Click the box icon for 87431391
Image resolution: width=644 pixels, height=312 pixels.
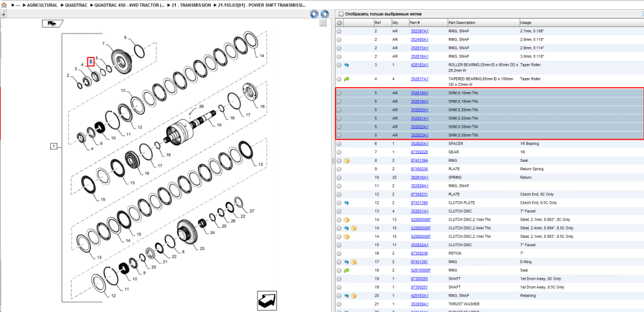coord(353,262)
